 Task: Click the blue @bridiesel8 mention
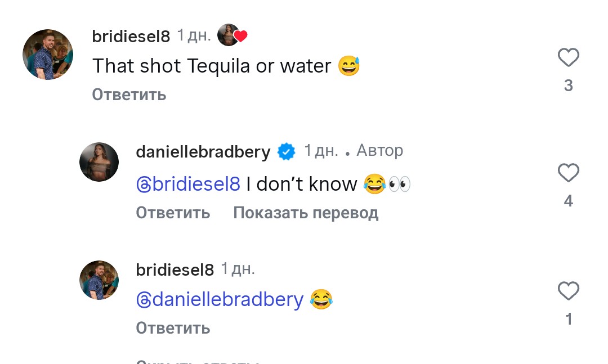[188, 184]
